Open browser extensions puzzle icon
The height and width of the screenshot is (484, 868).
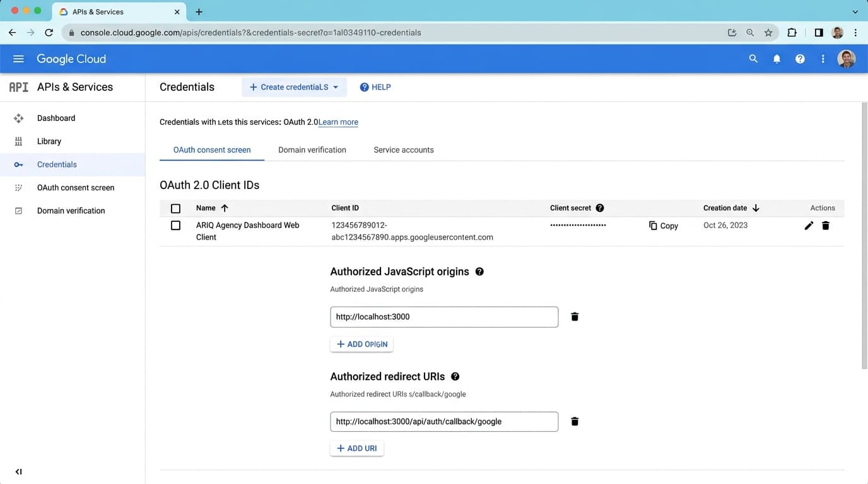(x=792, y=32)
